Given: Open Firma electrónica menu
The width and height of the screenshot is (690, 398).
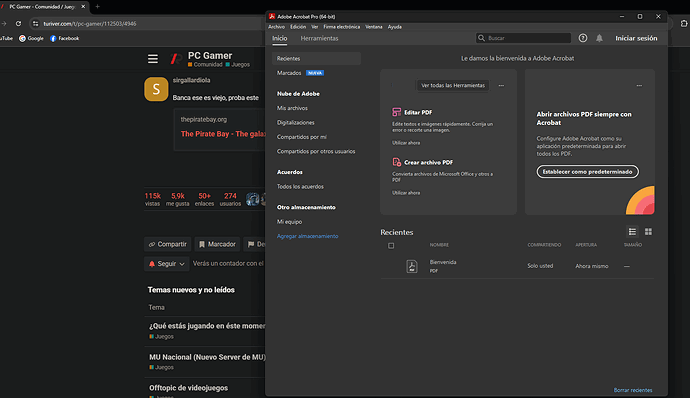Looking at the screenshot, I should pos(341,27).
